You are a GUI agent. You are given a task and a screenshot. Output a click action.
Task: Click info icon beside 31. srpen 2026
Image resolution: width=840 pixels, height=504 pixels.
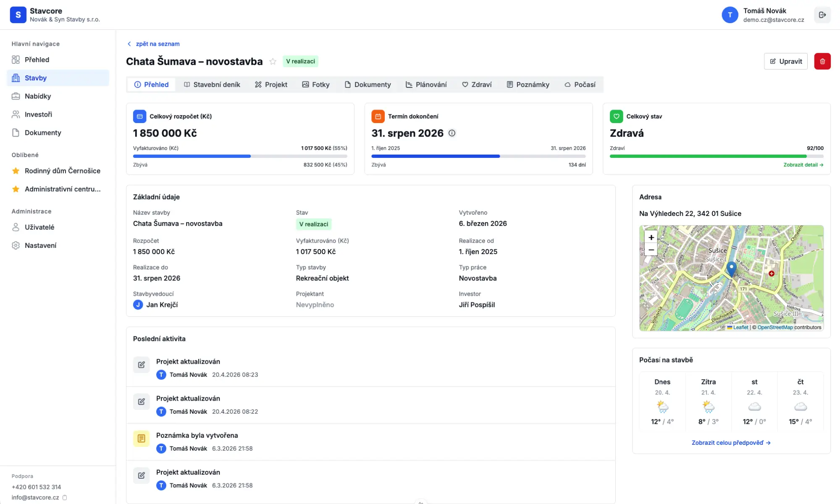[x=452, y=133]
